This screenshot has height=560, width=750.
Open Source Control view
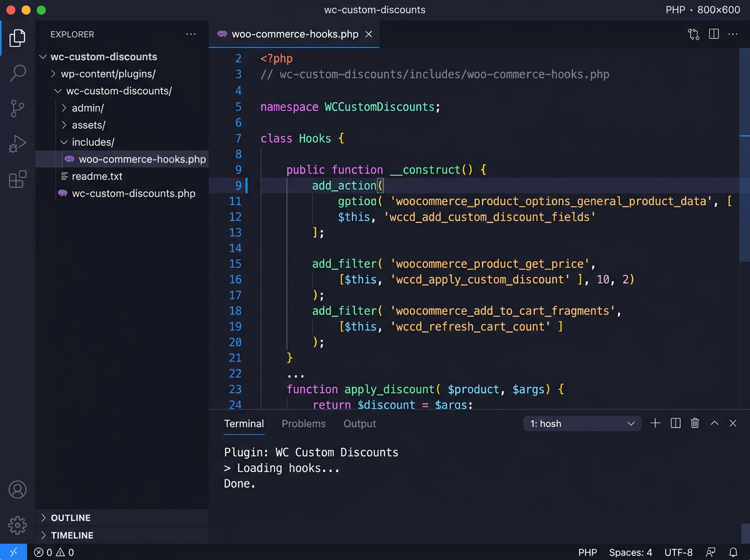[x=17, y=108]
